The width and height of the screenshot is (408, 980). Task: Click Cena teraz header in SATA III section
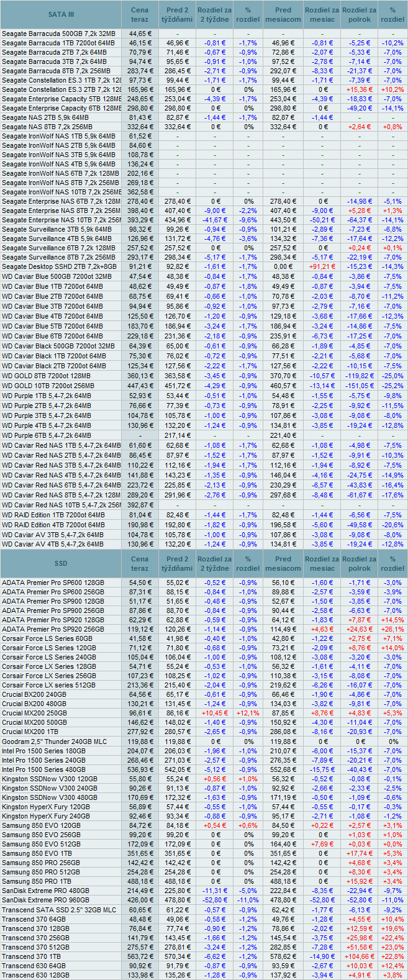pyautogui.click(x=140, y=14)
